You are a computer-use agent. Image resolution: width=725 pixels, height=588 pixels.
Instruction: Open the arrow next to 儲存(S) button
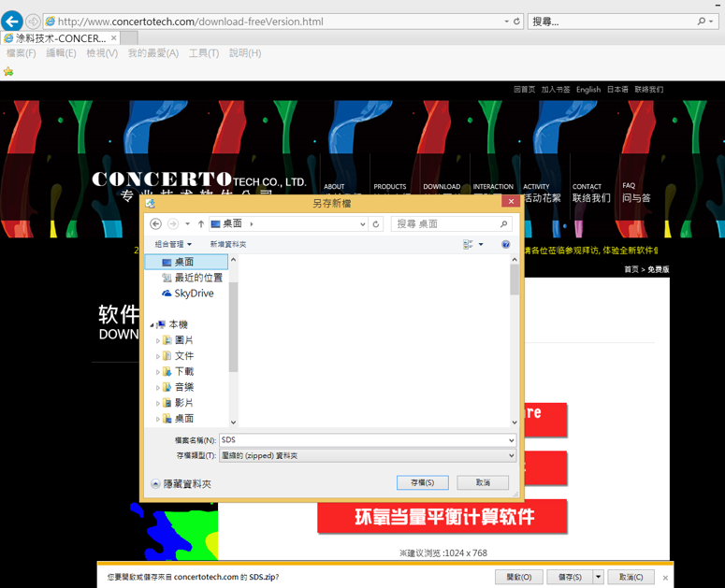(598, 577)
